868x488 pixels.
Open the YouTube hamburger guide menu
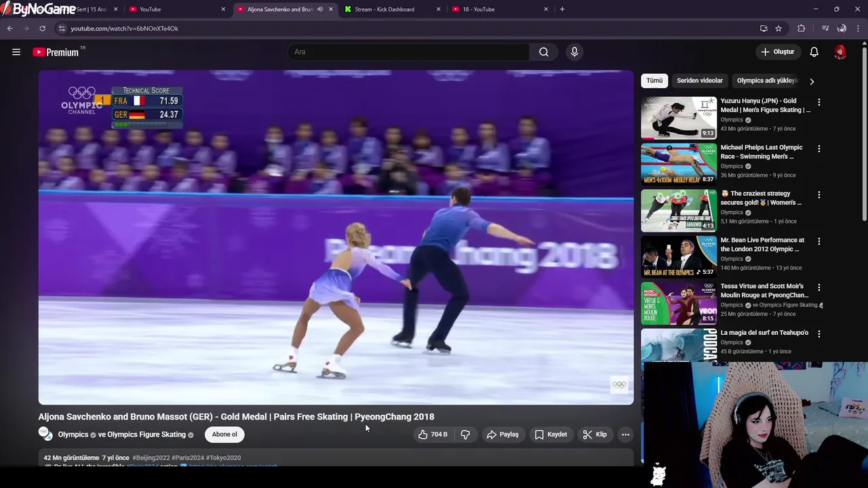coord(16,52)
